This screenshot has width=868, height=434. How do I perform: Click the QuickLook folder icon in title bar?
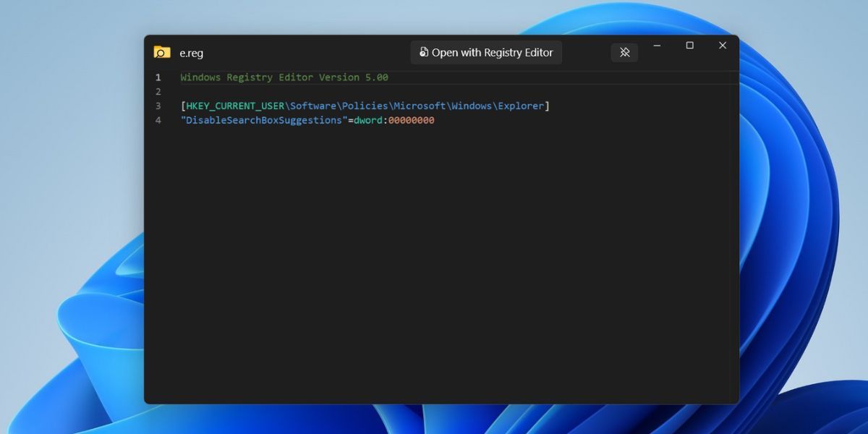(161, 52)
